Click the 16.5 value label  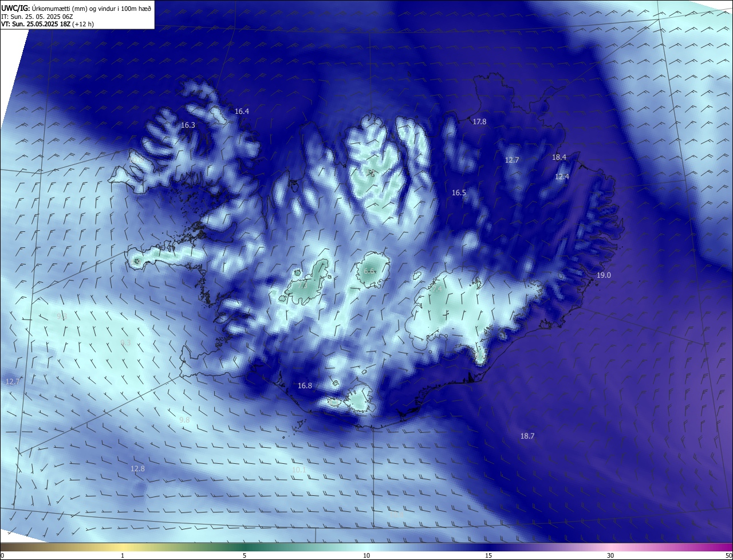[459, 193]
